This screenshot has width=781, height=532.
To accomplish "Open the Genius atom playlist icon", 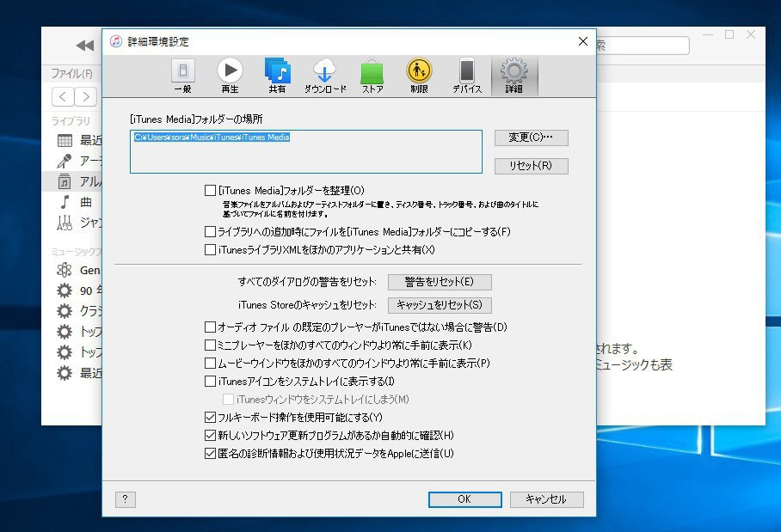I will (x=65, y=270).
